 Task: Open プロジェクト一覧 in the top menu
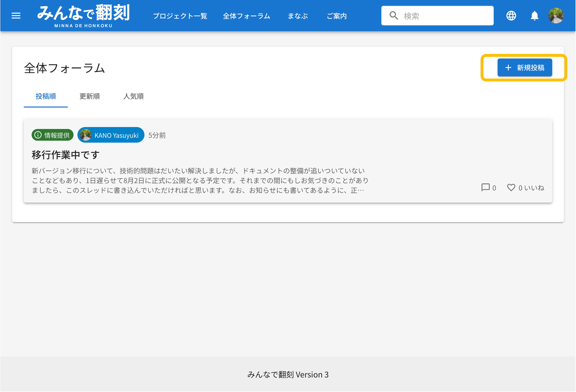180,16
